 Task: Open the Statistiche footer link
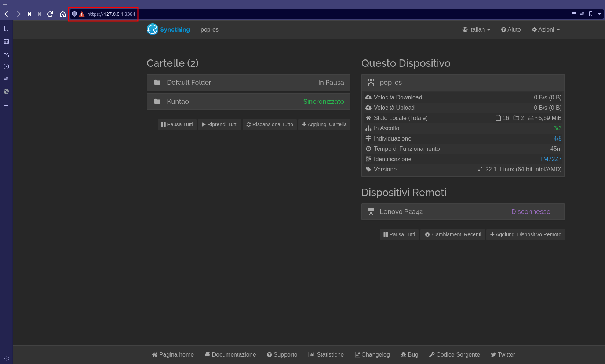326,354
